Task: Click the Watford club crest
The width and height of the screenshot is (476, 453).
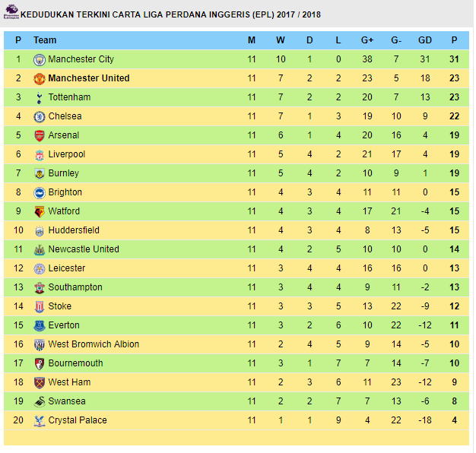Action: point(40,212)
